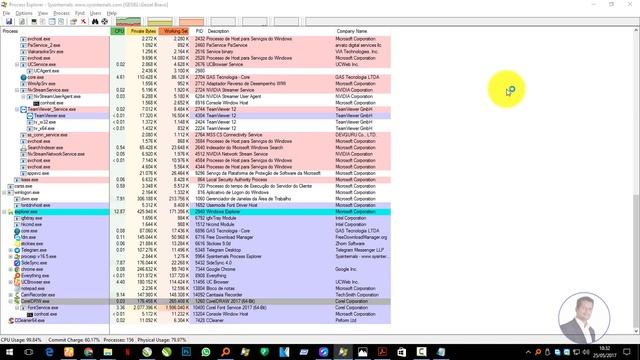Select the SideSync.exe process
The height and width of the screenshot is (360, 640).
(x=34, y=263)
